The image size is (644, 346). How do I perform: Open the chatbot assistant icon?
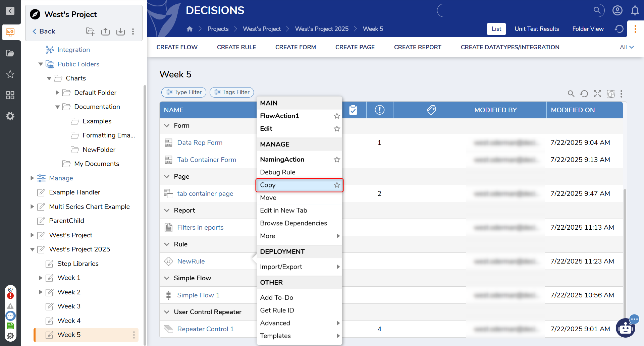coord(626,328)
